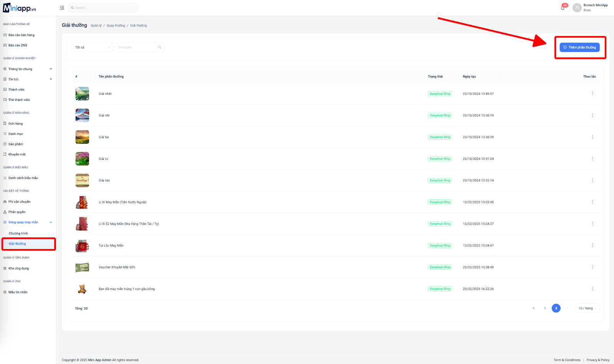Click the Tìm kiếm filter input

pos(135,47)
